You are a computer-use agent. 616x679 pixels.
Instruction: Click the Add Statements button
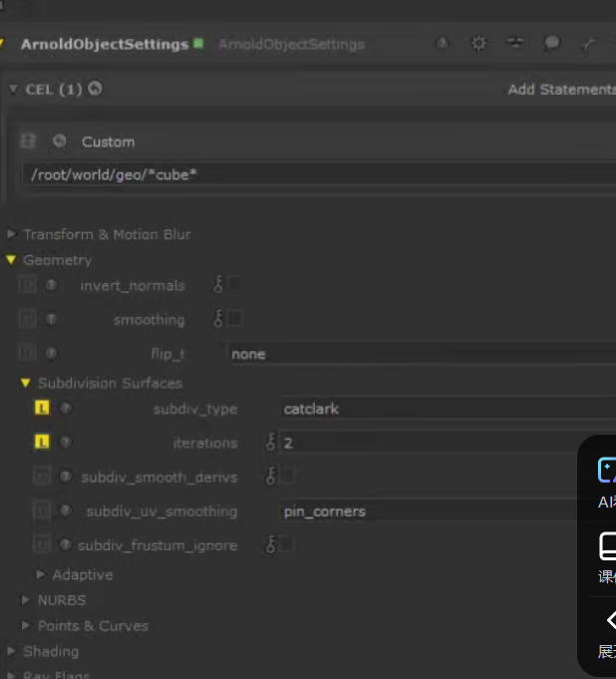560,90
